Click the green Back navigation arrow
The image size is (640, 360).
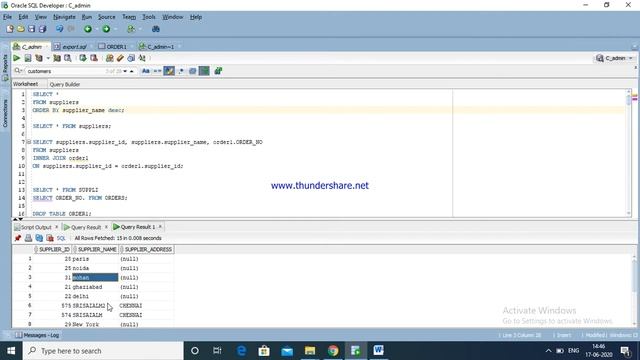(88, 29)
